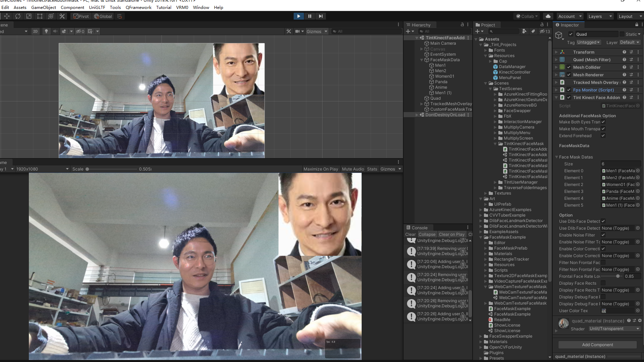Toggle scene lighting bulb icon
Viewport: 644px width, 362px height.
coord(46,31)
